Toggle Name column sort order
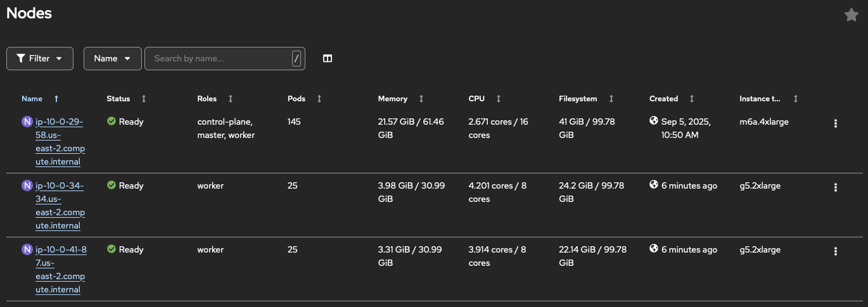 point(32,99)
